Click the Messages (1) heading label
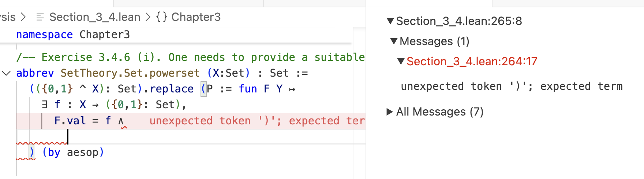 point(434,41)
